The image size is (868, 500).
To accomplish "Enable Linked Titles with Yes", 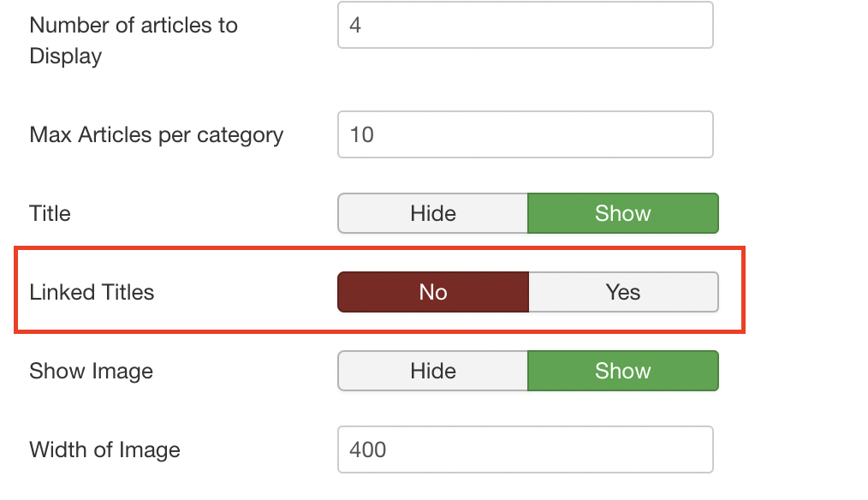I will tap(622, 292).
